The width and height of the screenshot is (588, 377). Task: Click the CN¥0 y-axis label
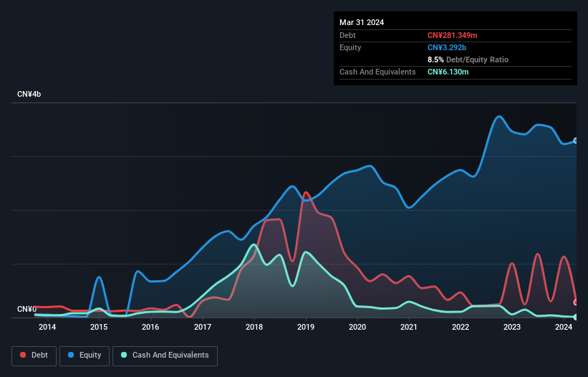coord(26,309)
